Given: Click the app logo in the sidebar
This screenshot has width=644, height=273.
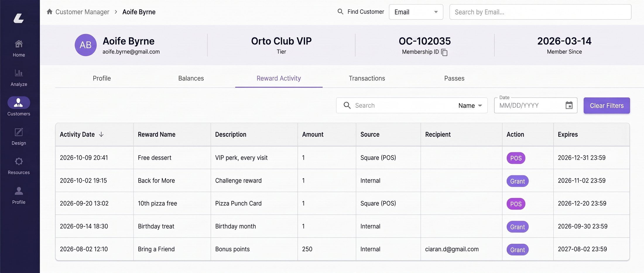Looking at the screenshot, I should click(x=19, y=18).
